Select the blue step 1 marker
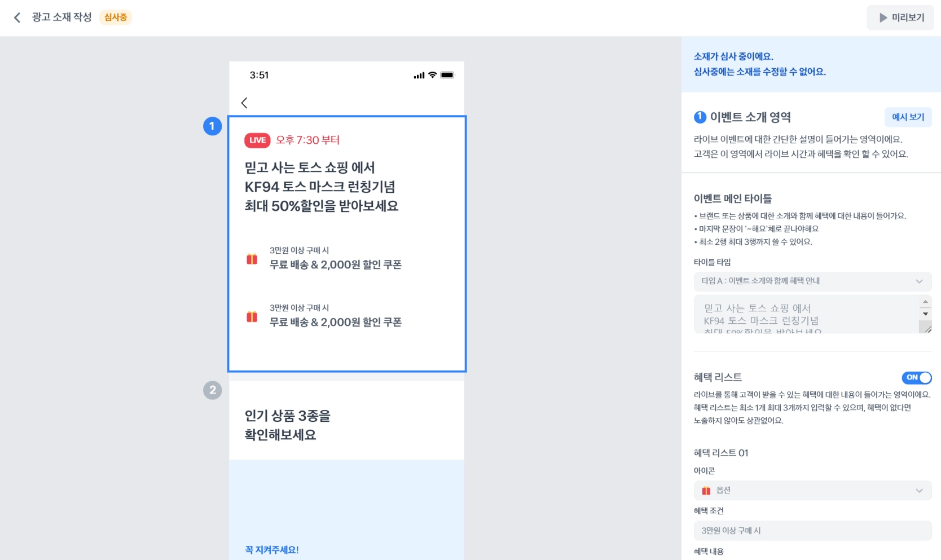The image size is (941, 560). tap(212, 126)
